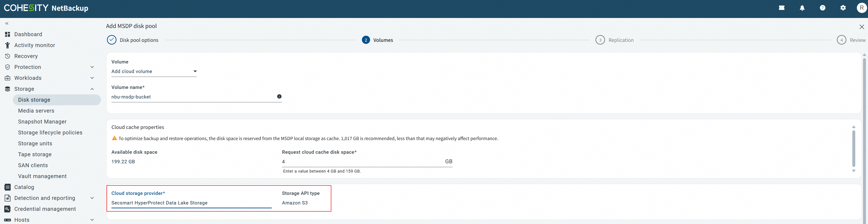The image size is (868, 224).
Task: Expand the Protection menu chevron
Action: (92, 67)
